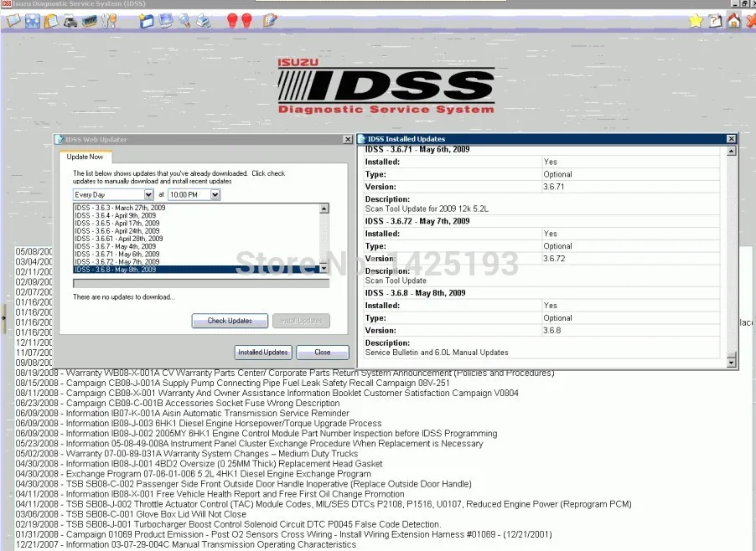Open IB08-J-001 4BD2 Oversize Head Gasket bulletin

(x=199, y=464)
